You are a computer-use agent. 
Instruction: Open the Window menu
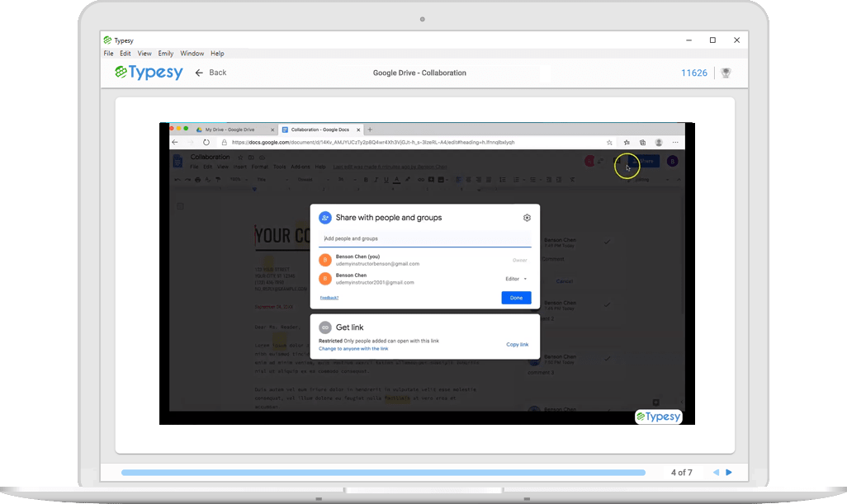click(192, 54)
